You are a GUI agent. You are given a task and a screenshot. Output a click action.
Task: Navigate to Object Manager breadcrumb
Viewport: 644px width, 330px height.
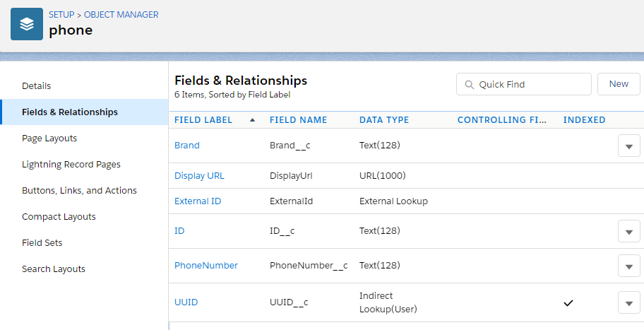tap(121, 15)
